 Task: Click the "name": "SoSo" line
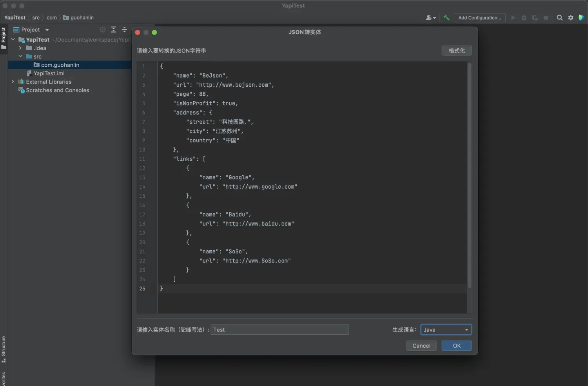(223, 251)
